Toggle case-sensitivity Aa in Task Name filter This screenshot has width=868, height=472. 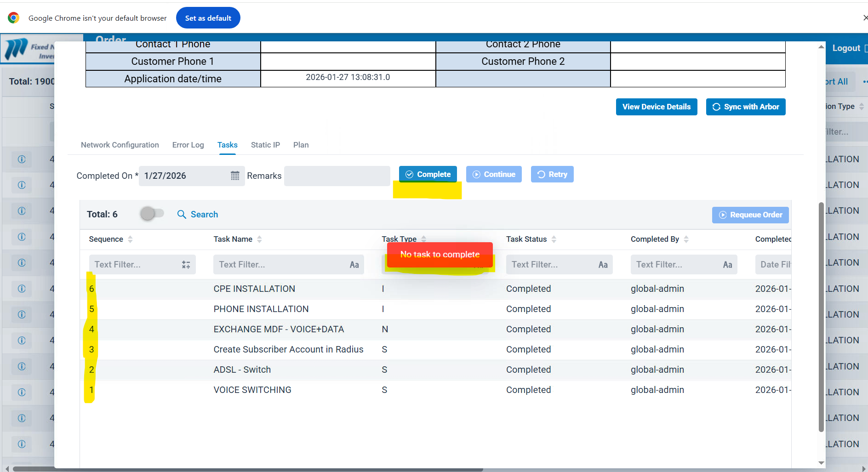pyautogui.click(x=354, y=265)
